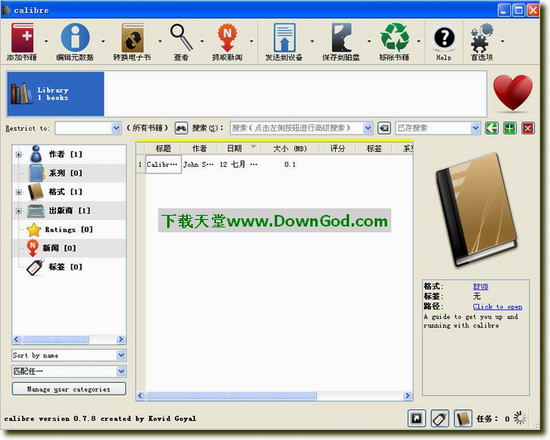Click the Remove books recycle icon
Viewport: 550px width, 440px height.
tap(395, 38)
